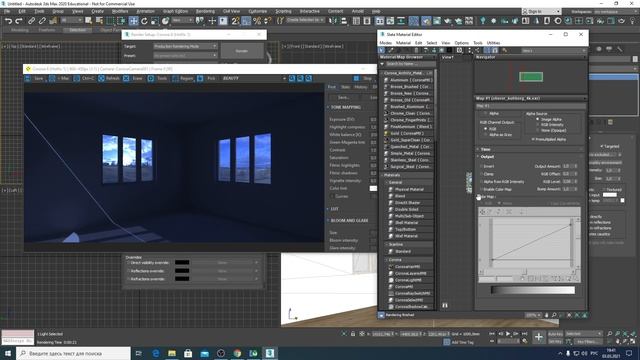Toggle the Clamp checkbox in Output
The image size is (640, 360).
(x=481, y=174)
